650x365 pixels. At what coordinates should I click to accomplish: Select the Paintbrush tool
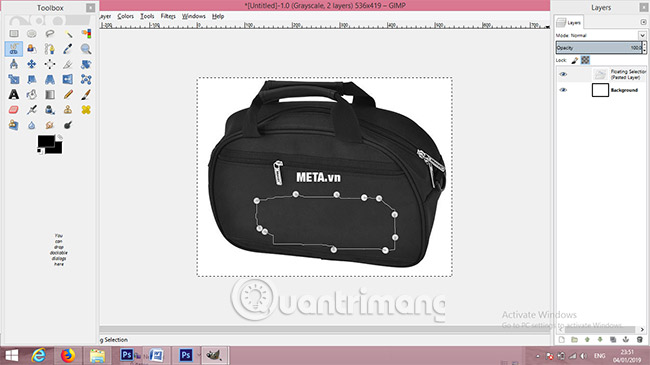point(86,95)
